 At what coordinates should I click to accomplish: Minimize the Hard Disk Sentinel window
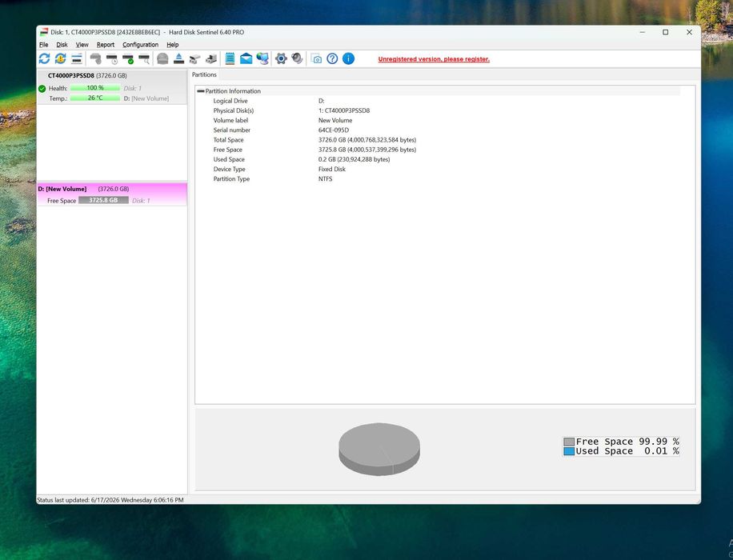click(x=643, y=32)
